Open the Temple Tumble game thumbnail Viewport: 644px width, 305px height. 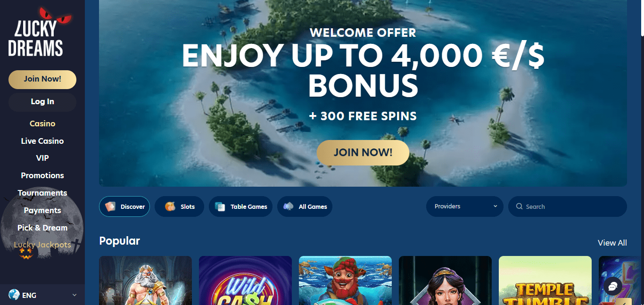[545, 280]
